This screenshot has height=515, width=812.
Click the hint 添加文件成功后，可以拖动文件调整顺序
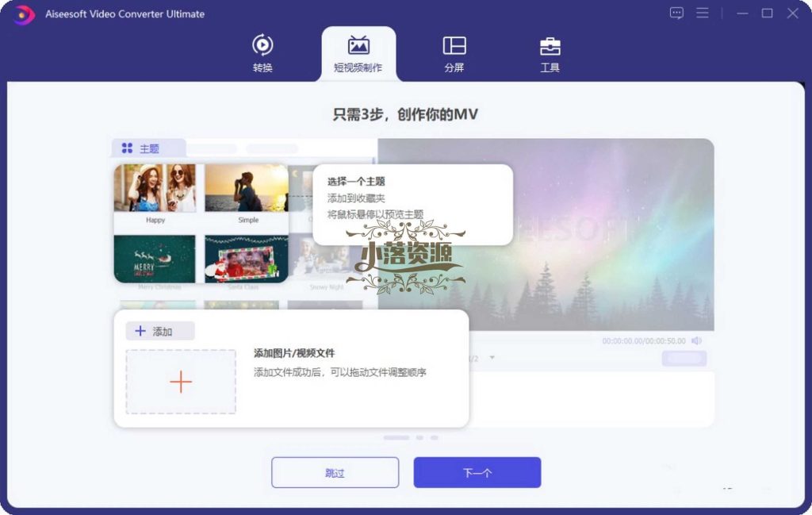(x=339, y=372)
